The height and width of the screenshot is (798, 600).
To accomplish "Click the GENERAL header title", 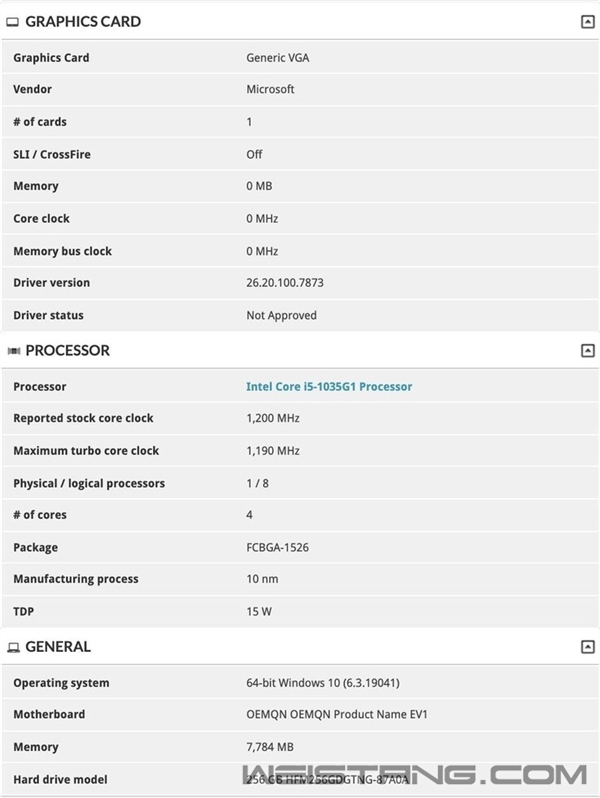I will tap(58, 647).
